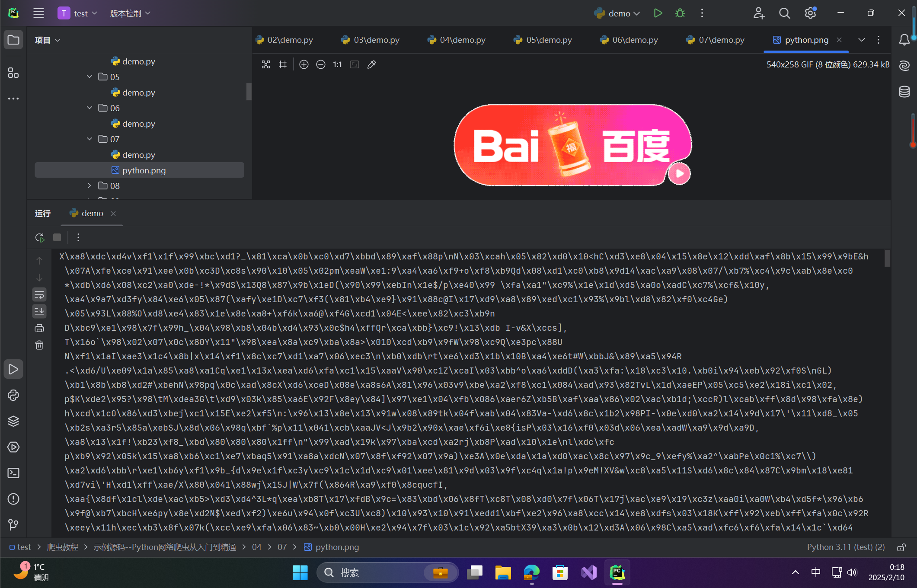Click the 爬虫教程 breadcrumb

pos(63,547)
